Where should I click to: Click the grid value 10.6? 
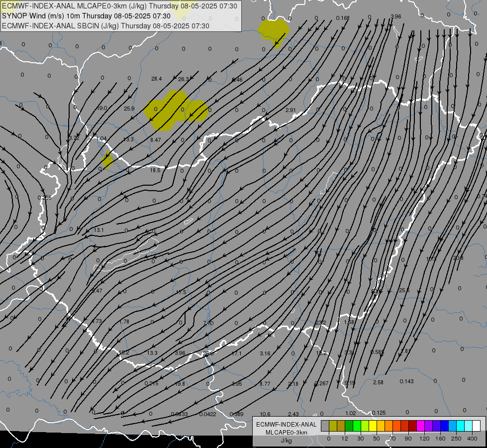point(265,414)
